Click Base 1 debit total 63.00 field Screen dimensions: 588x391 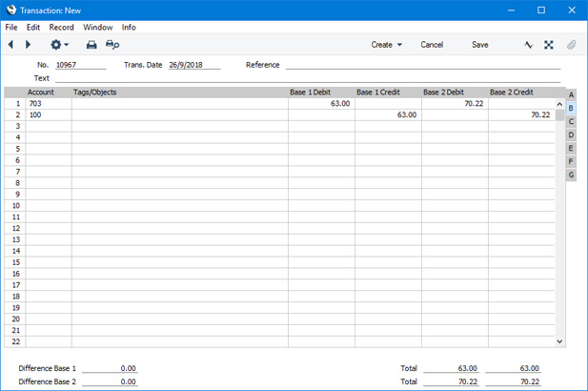click(x=451, y=368)
